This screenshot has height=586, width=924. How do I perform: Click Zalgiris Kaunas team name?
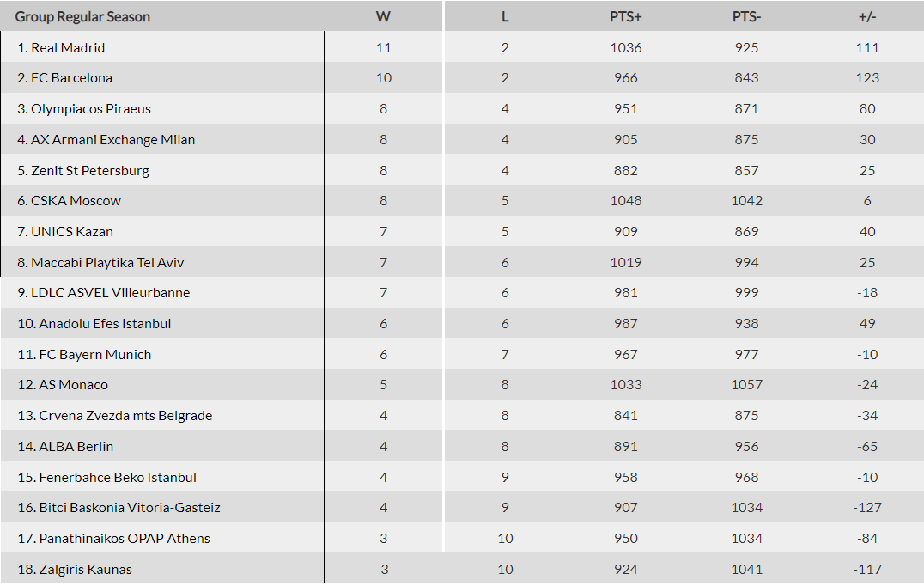pos(85,570)
